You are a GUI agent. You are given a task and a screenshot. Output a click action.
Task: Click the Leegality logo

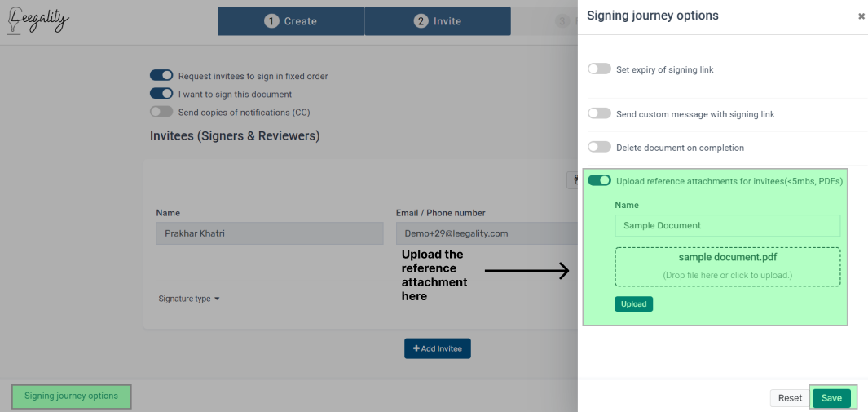39,21
